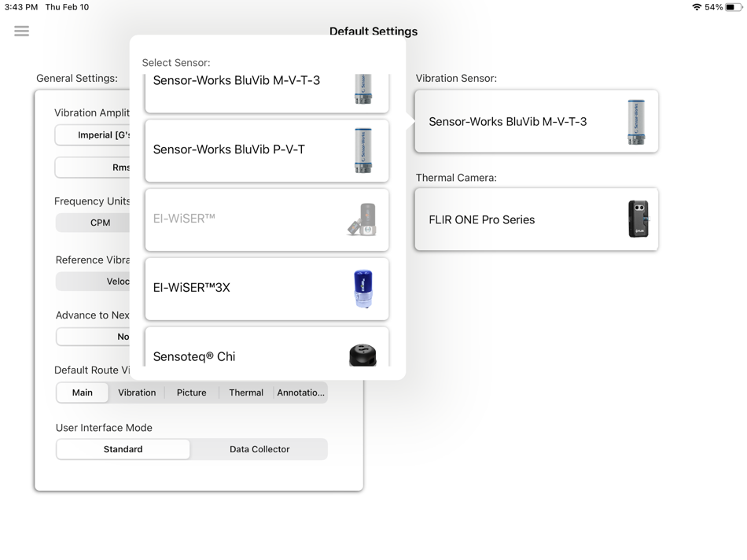Image resolution: width=747 pixels, height=560 pixels.
Task: Click the FLIR ONE camera icon
Action: tap(638, 219)
